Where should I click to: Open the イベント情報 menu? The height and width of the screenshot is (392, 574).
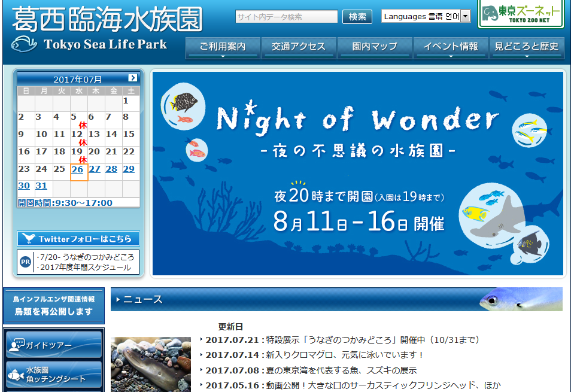(451, 48)
